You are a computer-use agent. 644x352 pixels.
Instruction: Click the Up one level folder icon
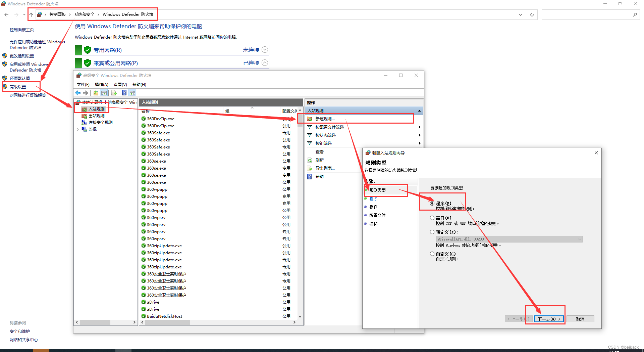coord(96,93)
